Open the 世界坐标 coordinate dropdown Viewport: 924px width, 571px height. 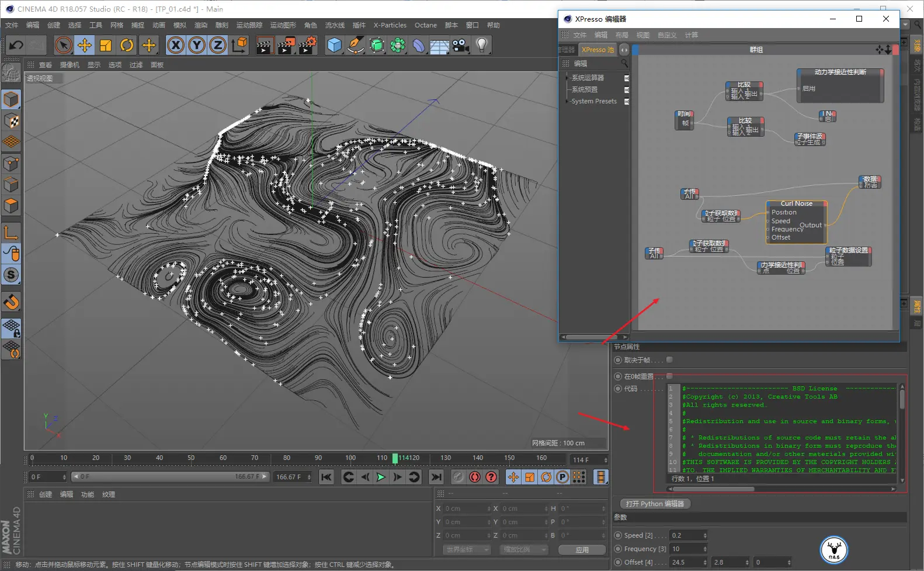coord(466,550)
